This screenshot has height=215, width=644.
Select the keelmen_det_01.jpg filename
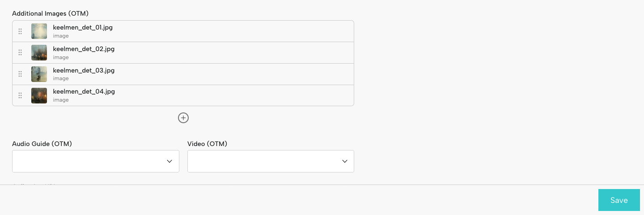83,27
